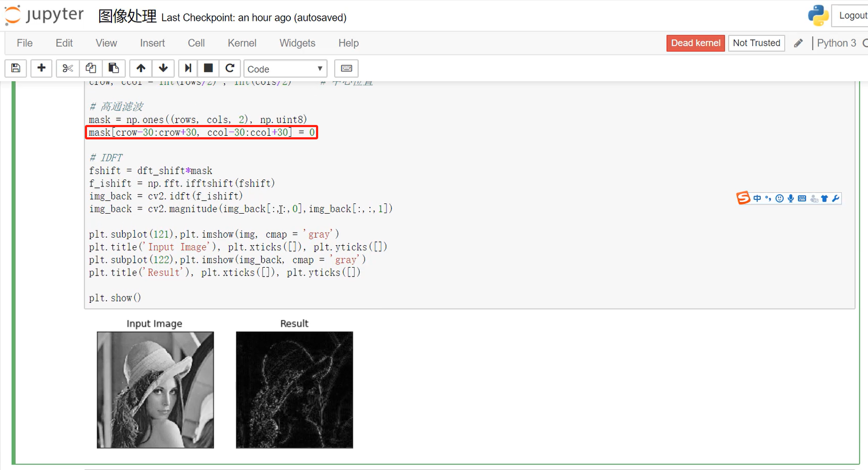The height and width of the screenshot is (470, 868).
Task: Click the Python logo icon
Action: coord(818,15)
